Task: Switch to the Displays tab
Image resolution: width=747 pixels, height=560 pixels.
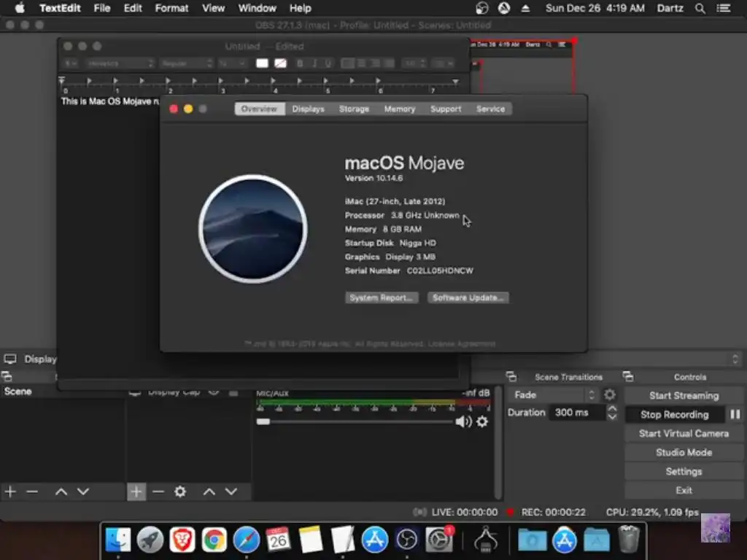Action: pos(309,109)
